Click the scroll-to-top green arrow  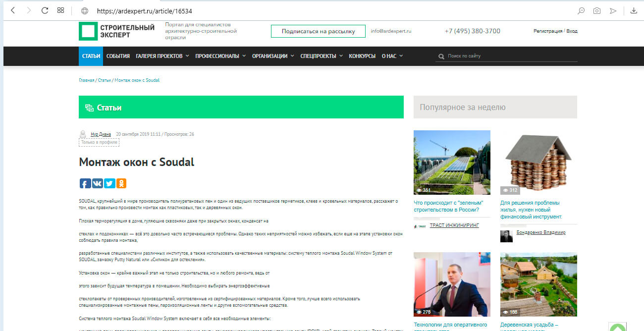tap(618, 327)
